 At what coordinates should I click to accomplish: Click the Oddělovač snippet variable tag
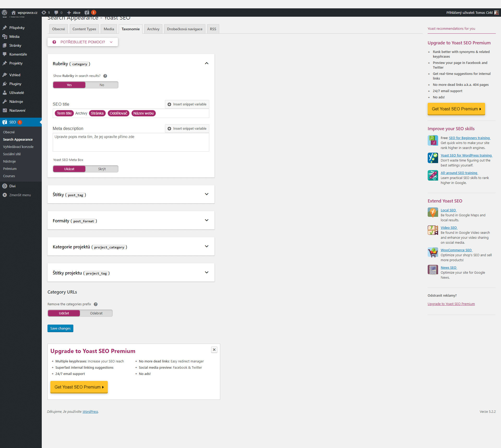(x=118, y=114)
